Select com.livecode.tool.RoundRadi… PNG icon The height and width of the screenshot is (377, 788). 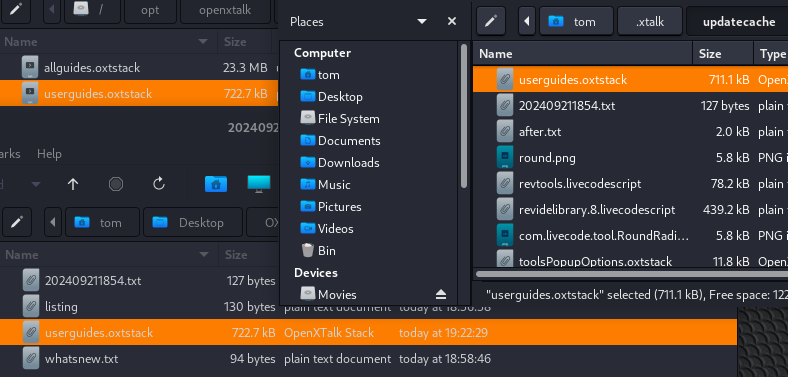click(x=505, y=236)
